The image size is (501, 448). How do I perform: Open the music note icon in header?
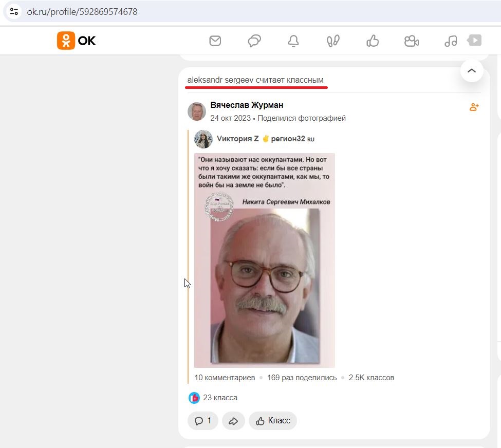coord(451,41)
